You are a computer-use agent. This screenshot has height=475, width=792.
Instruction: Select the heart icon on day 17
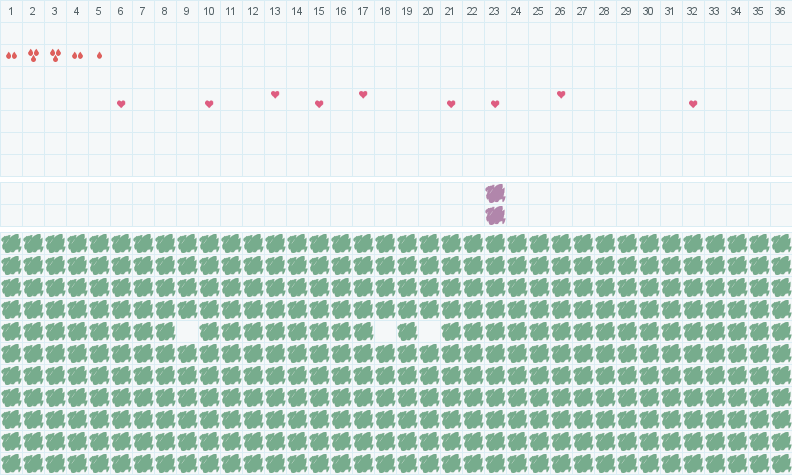coord(363,94)
